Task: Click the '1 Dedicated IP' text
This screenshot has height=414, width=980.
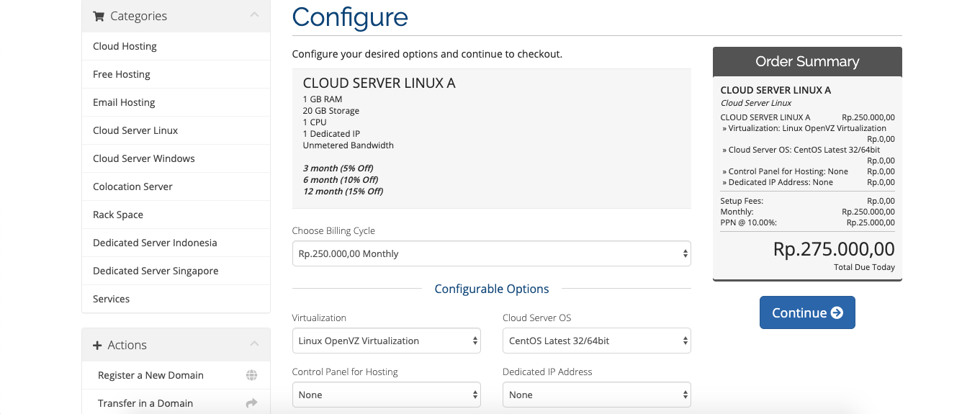Action: pyautogui.click(x=331, y=134)
